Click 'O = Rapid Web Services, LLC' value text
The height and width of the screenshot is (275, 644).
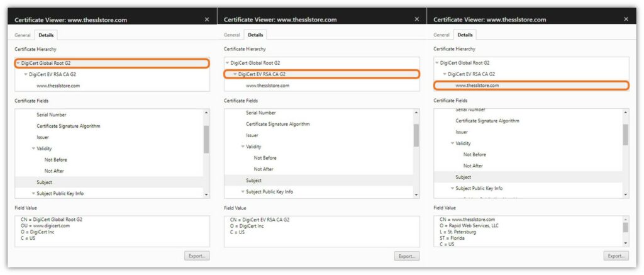tap(469, 226)
